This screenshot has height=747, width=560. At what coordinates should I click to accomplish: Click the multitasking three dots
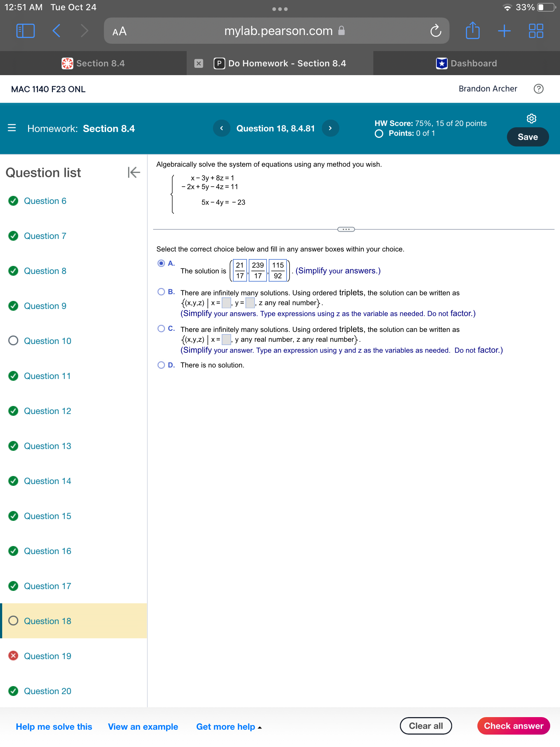pyautogui.click(x=280, y=9)
